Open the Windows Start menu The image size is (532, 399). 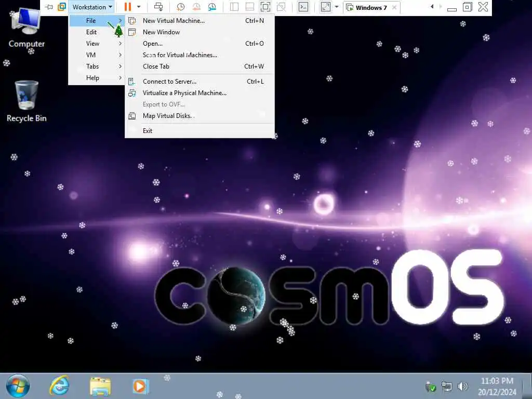[18, 386]
